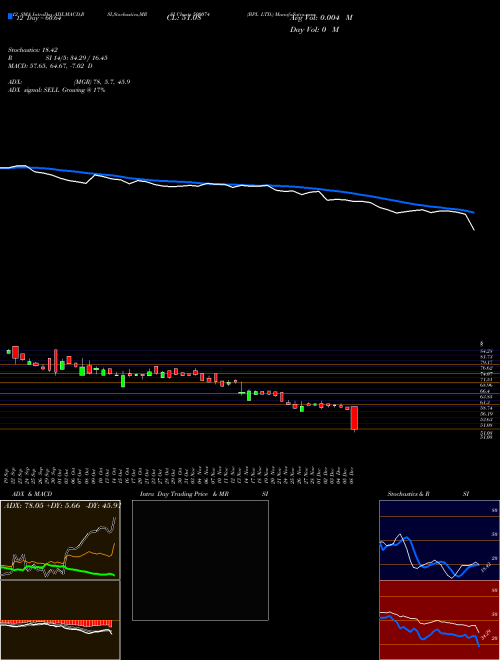Click the rotated 18.42 value on Stochastics chart
500x660 pixels.
coord(485,566)
